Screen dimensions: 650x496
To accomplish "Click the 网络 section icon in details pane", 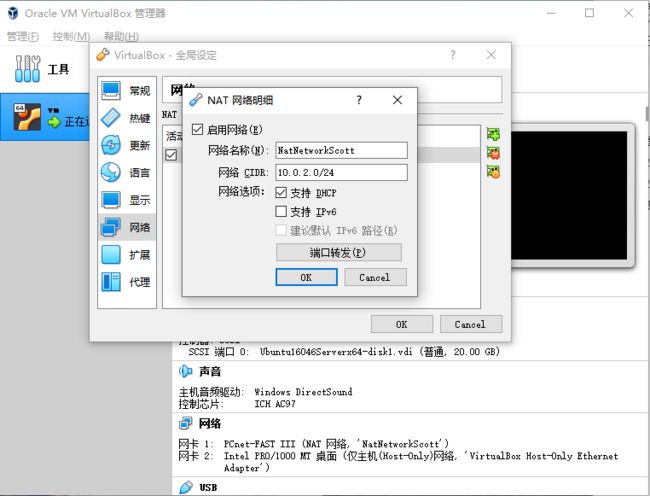I will point(185,423).
